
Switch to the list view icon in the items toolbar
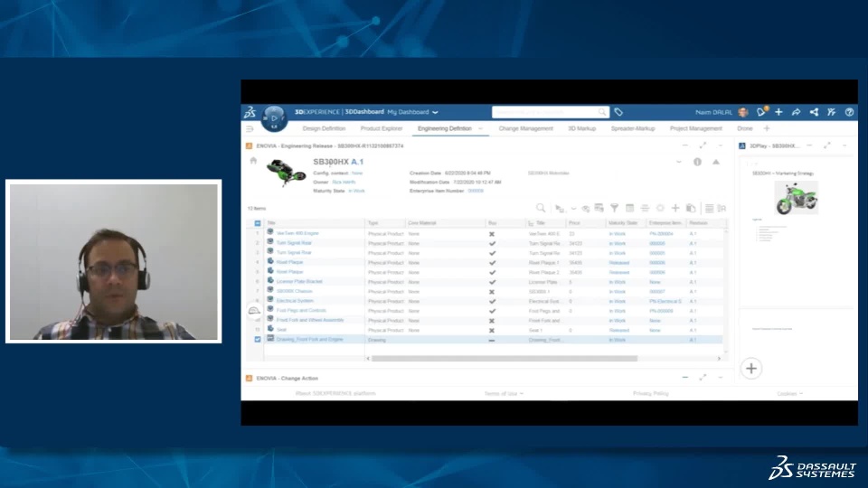[x=709, y=208]
